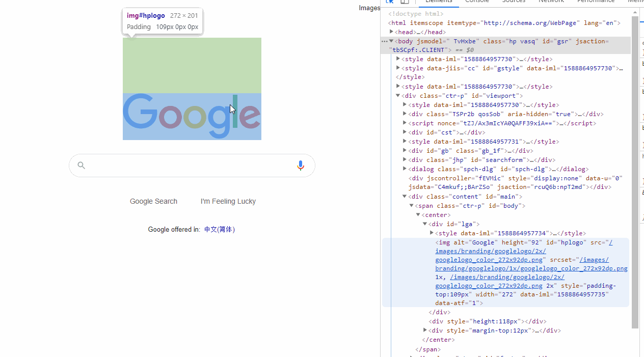Focus the Google search input field
Screen dimensions: 644x357
tap(192, 166)
